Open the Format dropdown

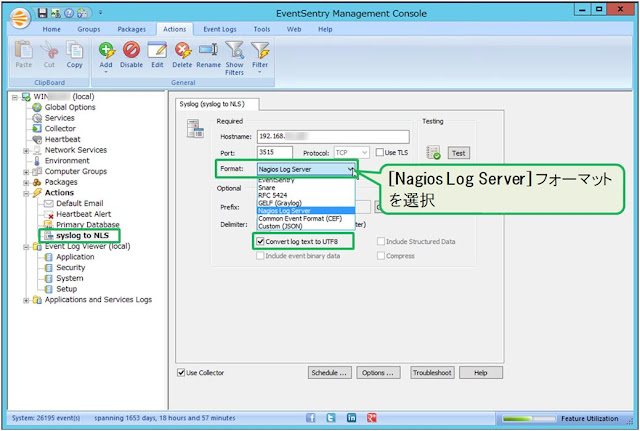pos(306,169)
